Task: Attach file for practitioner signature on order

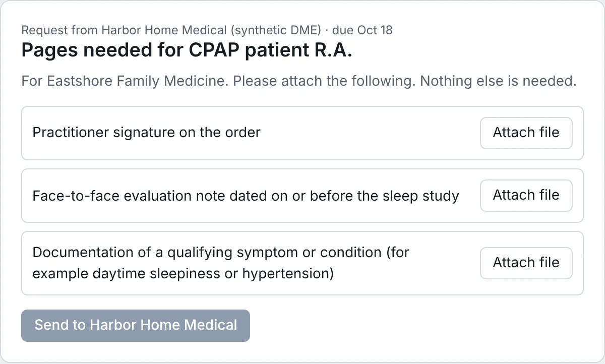Action: coord(526,133)
